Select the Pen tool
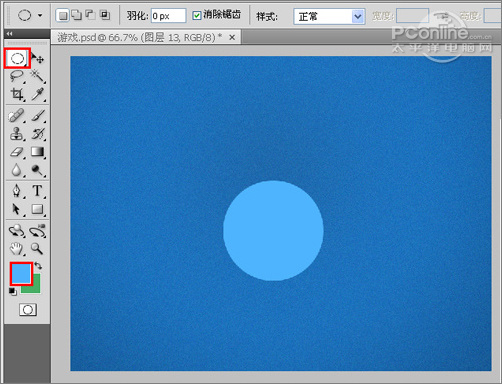502x384 pixels. (17, 191)
